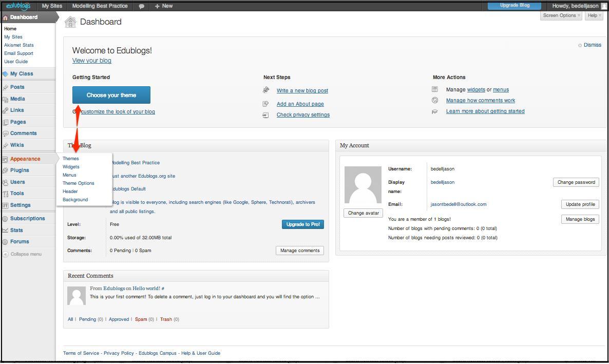
Task: Open the My Sites admin bar menu
Action: click(52, 6)
